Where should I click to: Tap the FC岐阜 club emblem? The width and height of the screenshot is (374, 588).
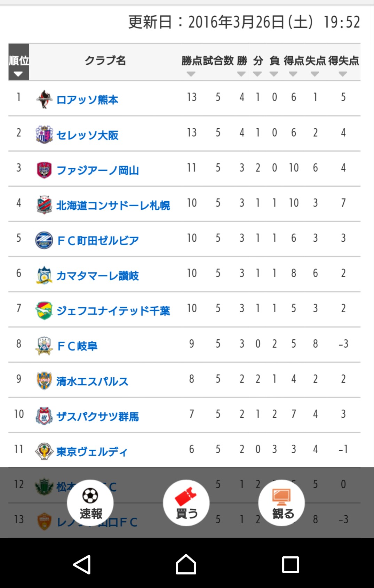click(44, 346)
